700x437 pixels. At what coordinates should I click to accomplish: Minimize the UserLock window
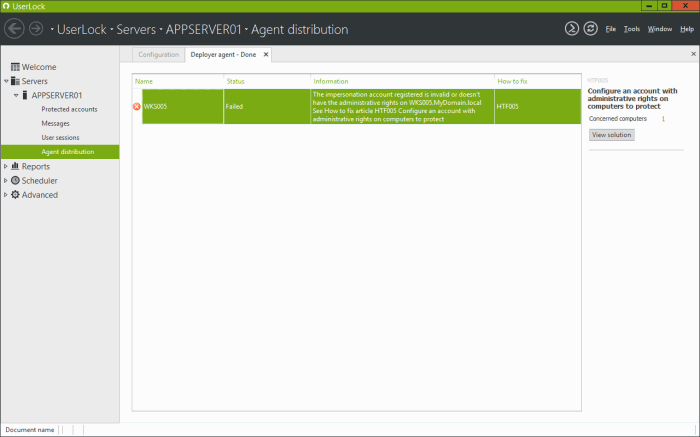point(649,6)
